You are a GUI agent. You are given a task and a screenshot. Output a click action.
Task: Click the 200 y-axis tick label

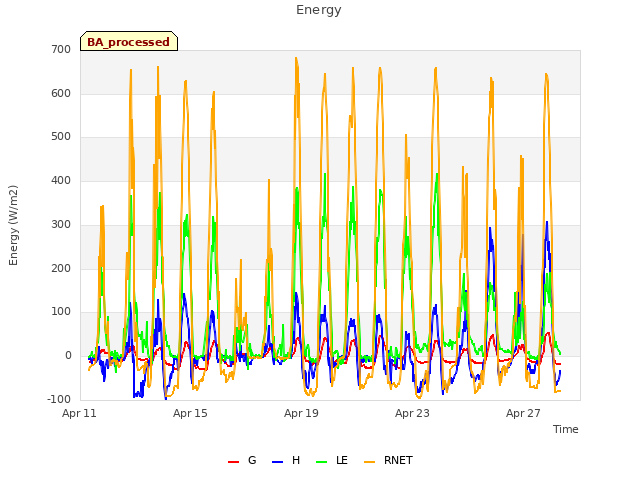pyautogui.click(x=61, y=268)
